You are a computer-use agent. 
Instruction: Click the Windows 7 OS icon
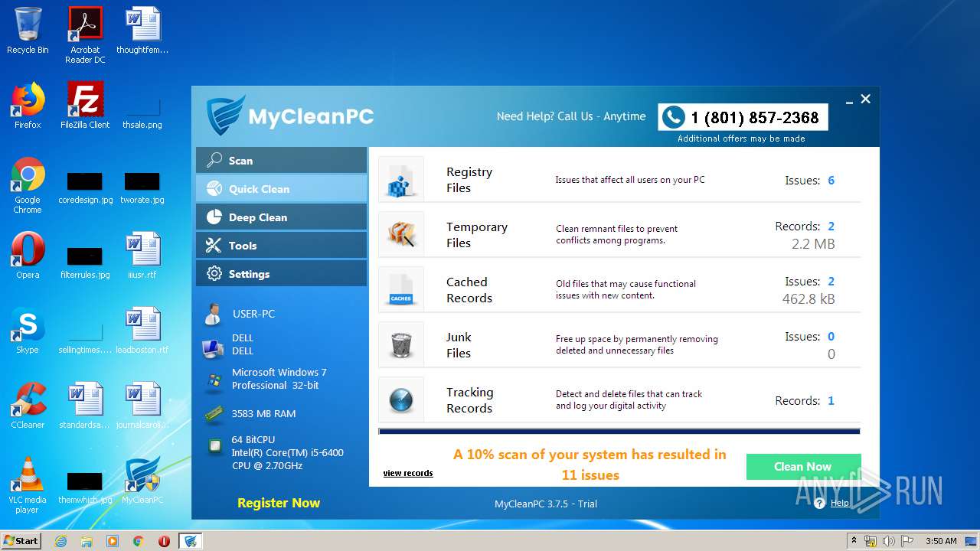(214, 380)
